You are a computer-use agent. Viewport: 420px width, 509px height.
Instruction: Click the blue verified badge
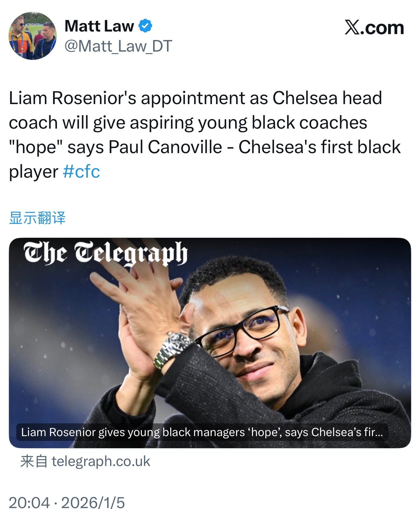pos(145,26)
